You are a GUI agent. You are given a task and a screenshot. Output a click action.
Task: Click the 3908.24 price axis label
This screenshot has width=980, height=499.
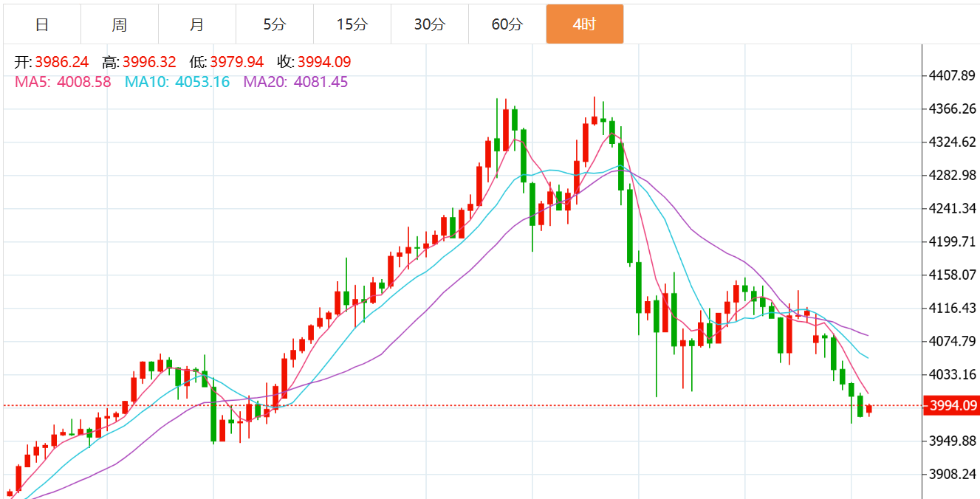point(951,474)
